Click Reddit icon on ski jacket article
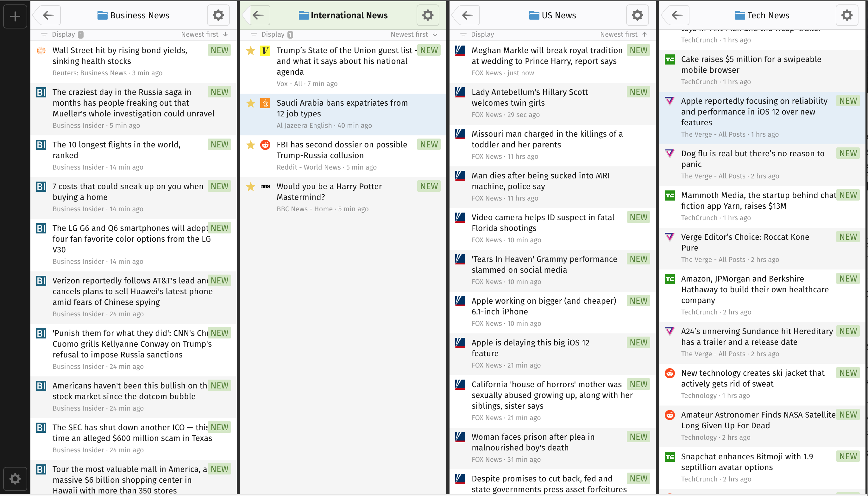Image resolution: width=868 pixels, height=496 pixels. [x=670, y=373]
